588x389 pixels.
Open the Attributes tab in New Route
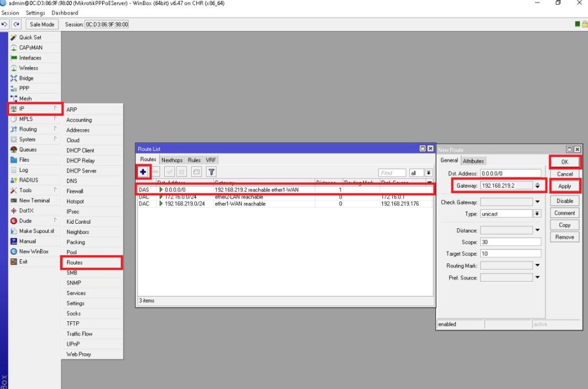point(473,161)
